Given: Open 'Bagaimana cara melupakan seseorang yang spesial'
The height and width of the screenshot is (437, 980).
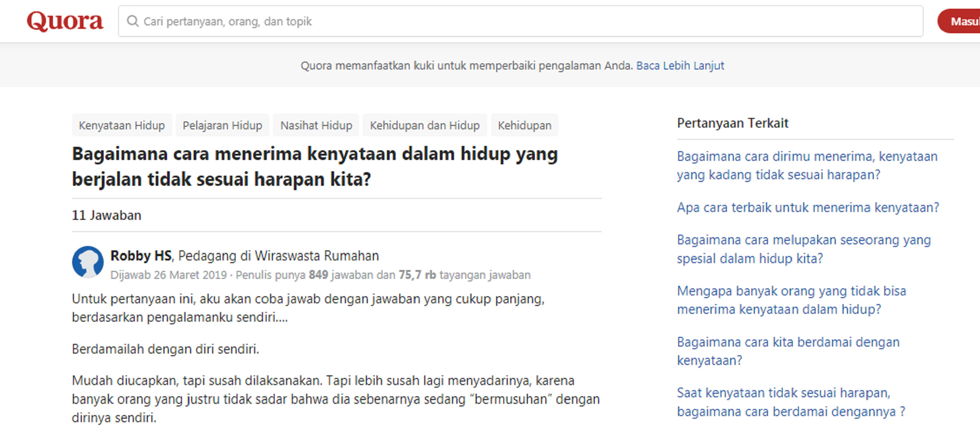Looking at the screenshot, I should pyautogui.click(x=804, y=249).
